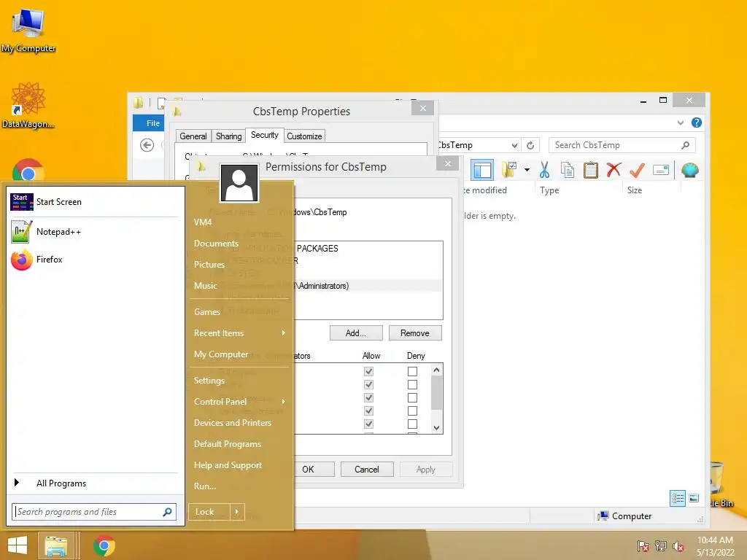Select Security tab in CbsTemp Properties
This screenshot has width=747, height=560.
click(x=264, y=135)
